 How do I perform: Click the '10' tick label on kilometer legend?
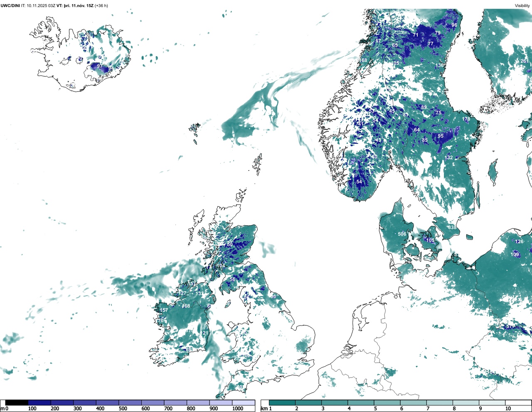coord(508,409)
